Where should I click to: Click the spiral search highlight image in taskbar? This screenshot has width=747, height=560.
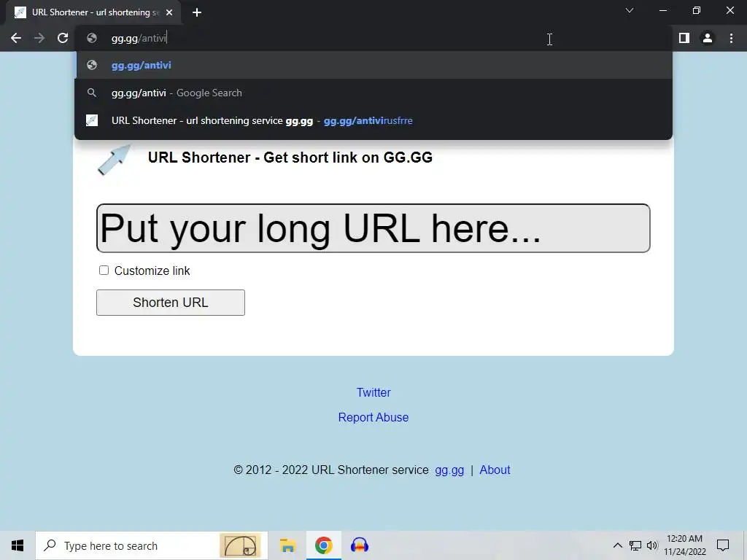tap(240, 545)
